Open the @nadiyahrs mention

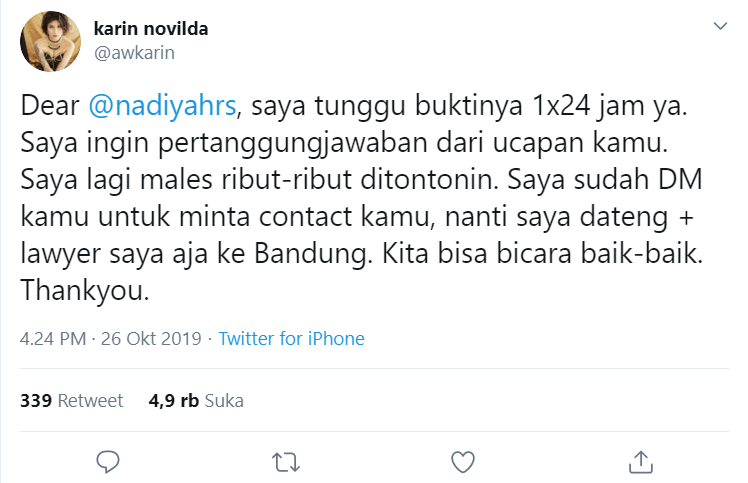pyautogui.click(x=162, y=105)
